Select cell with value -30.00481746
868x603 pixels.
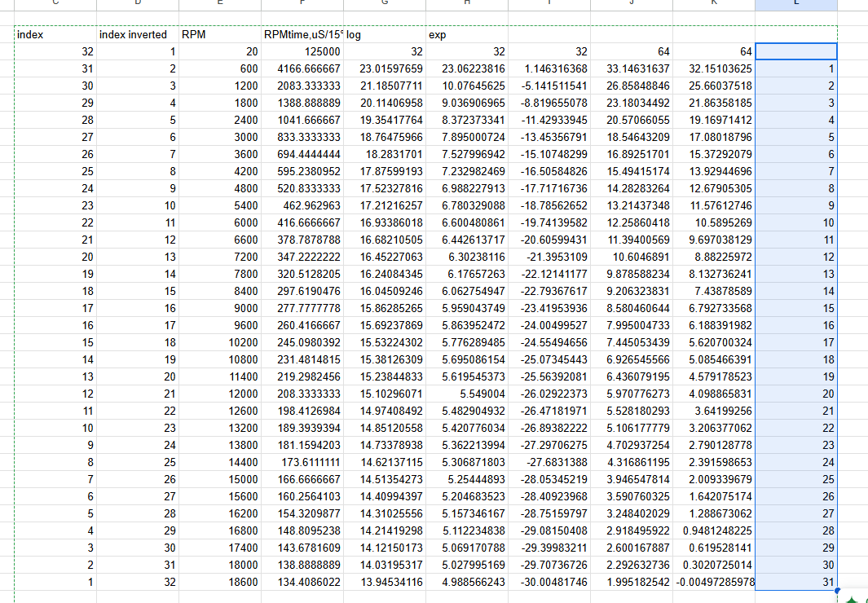point(549,582)
